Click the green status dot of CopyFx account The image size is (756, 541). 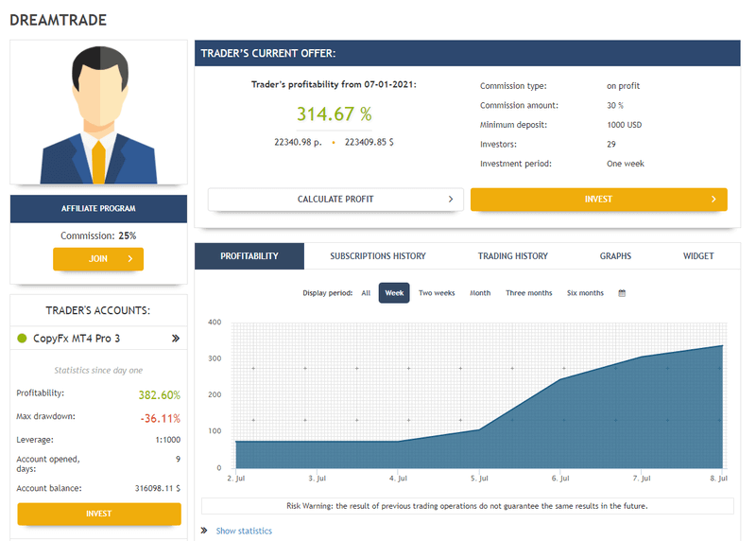tap(22, 339)
